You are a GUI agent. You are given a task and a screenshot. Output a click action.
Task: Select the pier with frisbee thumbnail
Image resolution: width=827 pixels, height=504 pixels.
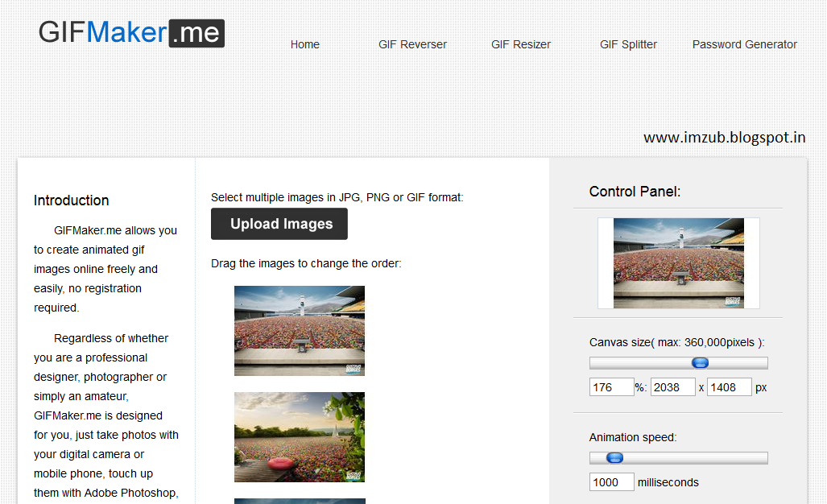click(x=299, y=436)
